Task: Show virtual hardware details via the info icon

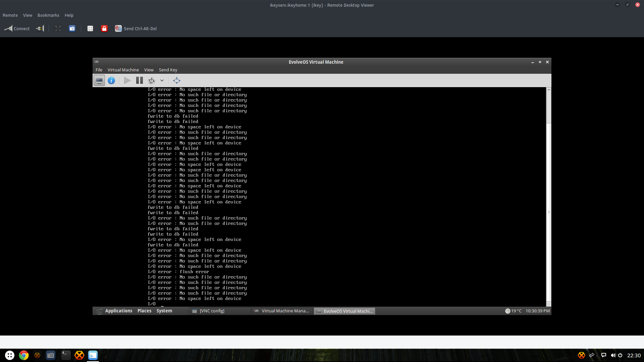Action: coord(111,80)
